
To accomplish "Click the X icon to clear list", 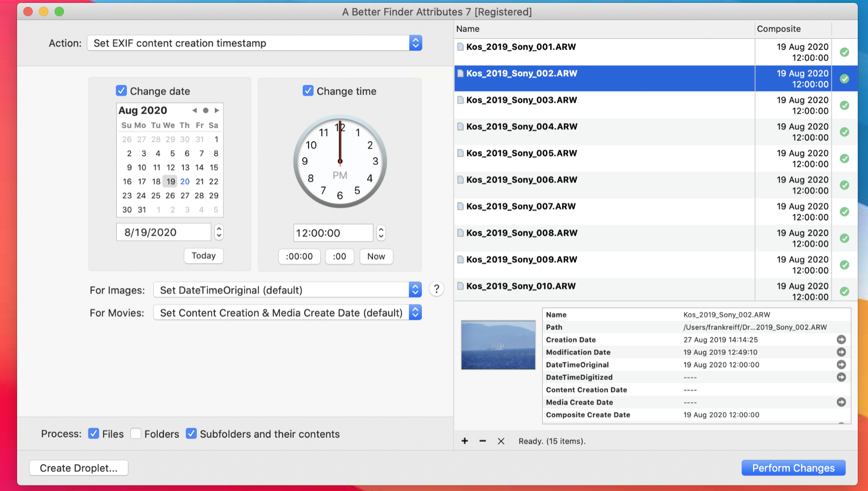I will click(x=501, y=441).
